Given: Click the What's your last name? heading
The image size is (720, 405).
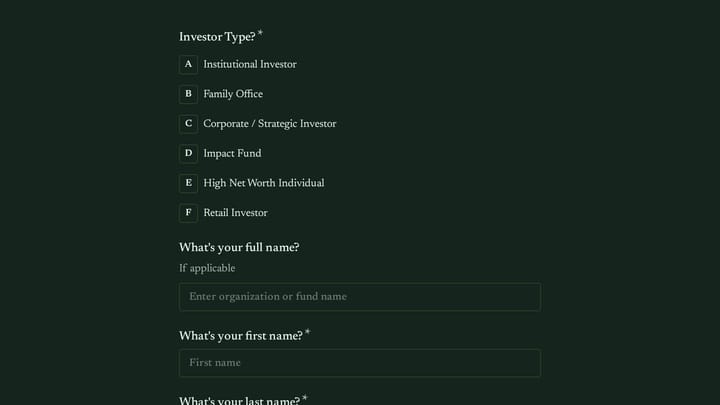Looking at the screenshot, I should [239, 400].
